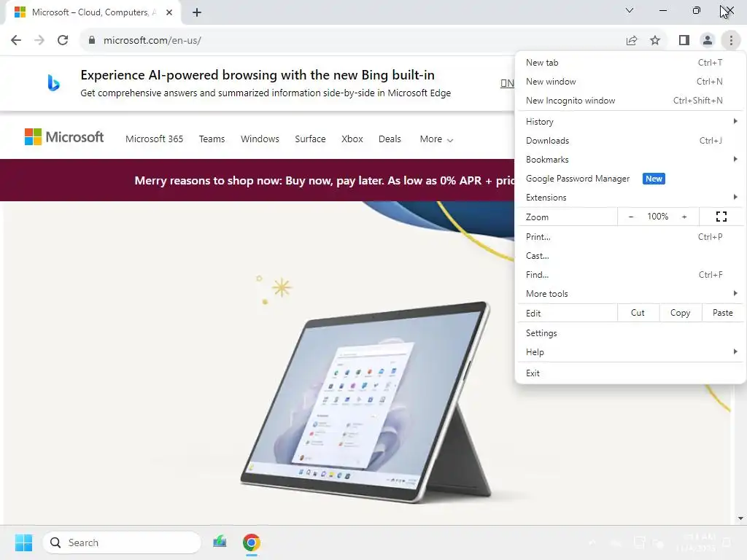Screen dimensions: 747x560
Task: Open the taskbar app beside Search
Action: pos(220,542)
